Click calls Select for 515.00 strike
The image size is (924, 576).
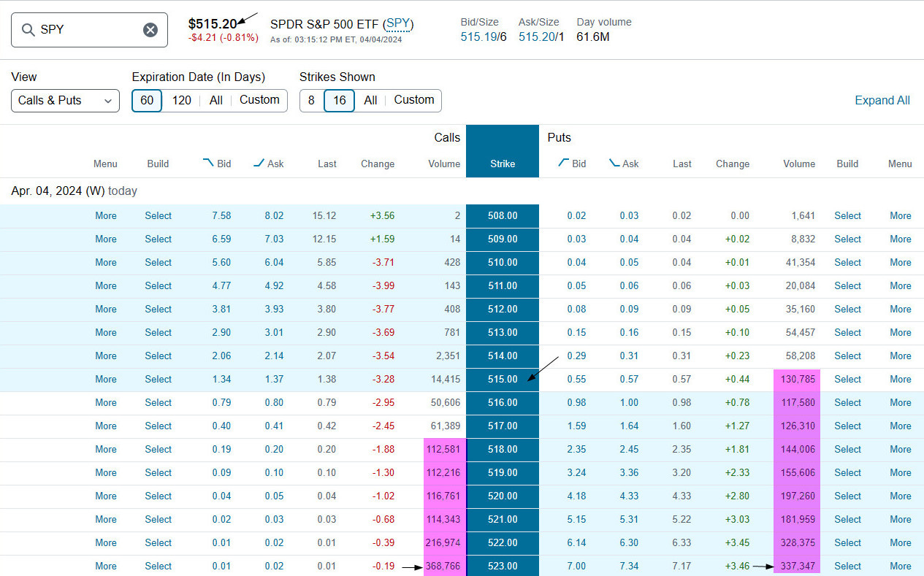pyautogui.click(x=158, y=380)
